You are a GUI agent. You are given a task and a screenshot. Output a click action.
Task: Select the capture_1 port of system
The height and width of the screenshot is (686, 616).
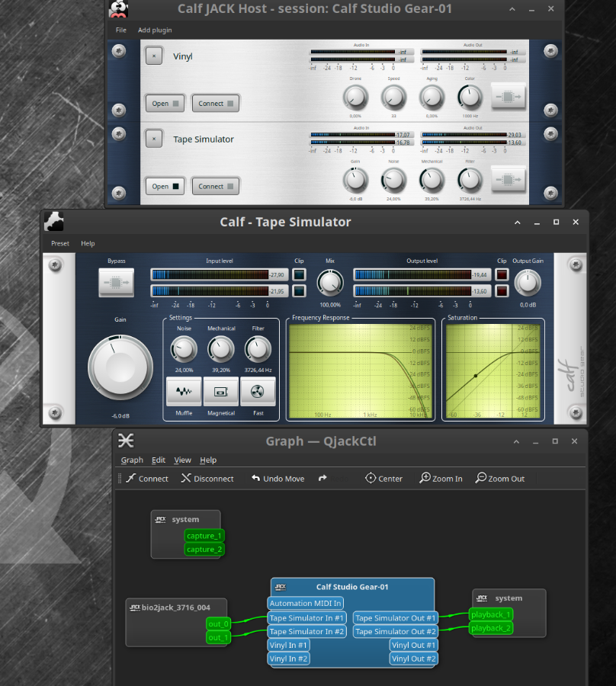[x=204, y=536]
